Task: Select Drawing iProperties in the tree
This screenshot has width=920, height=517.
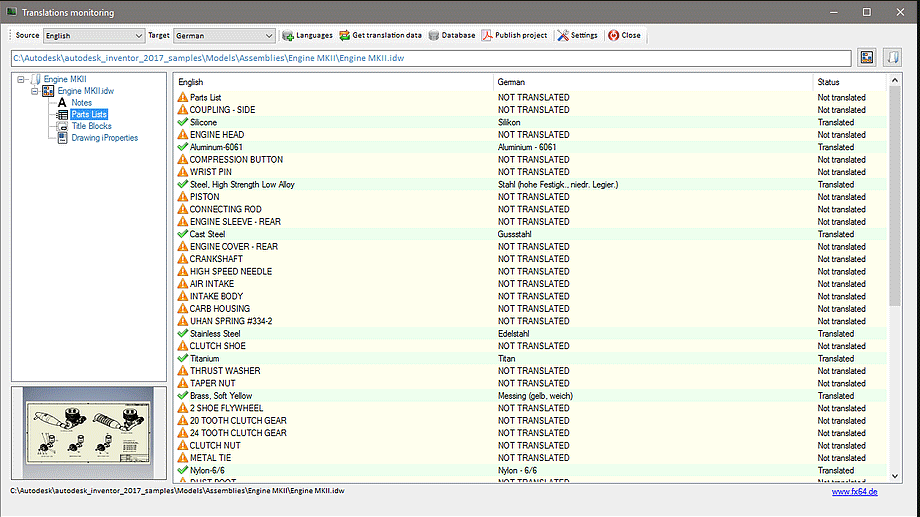Action: pos(105,138)
